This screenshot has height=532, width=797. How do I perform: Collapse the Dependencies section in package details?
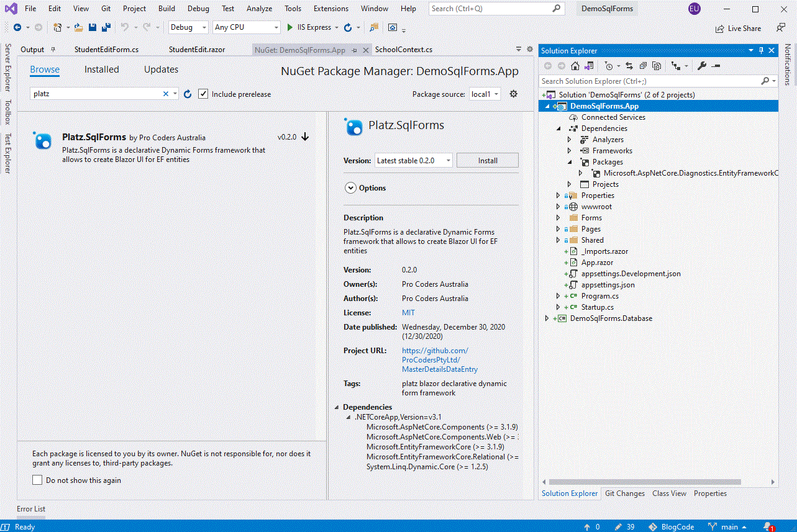click(337, 407)
